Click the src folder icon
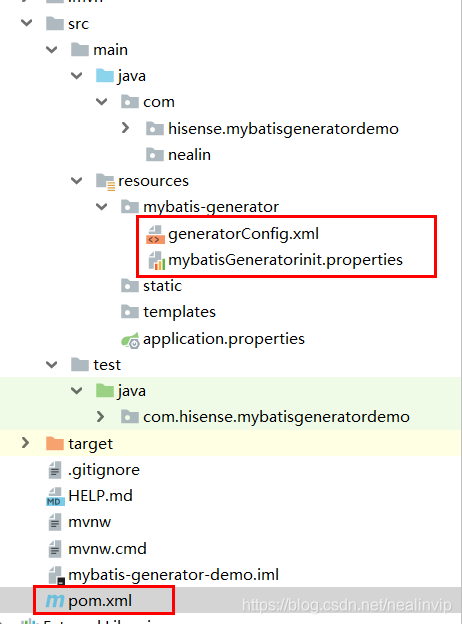 pyautogui.click(x=55, y=23)
